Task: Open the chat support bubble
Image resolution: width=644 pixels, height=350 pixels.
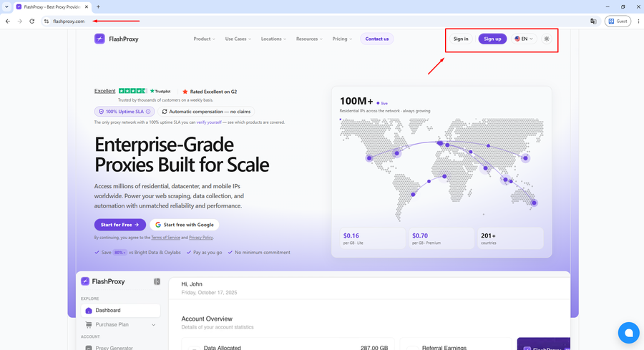Action: (x=628, y=332)
